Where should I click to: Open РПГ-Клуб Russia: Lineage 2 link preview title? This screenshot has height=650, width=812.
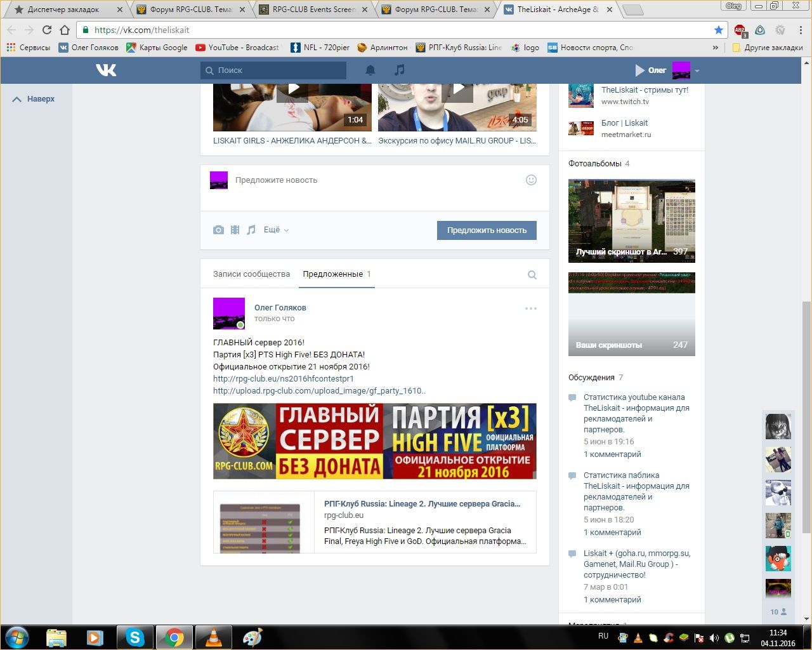pyautogui.click(x=422, y=504)
